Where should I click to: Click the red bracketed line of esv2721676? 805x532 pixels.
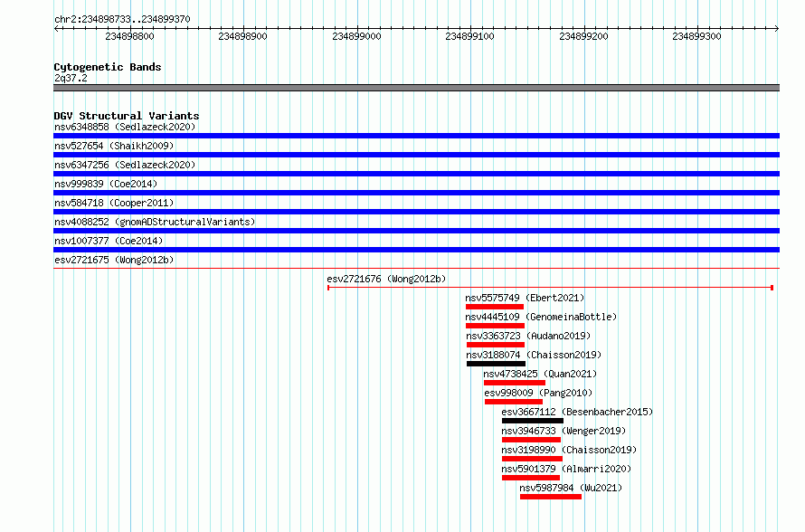click(550, 288)
